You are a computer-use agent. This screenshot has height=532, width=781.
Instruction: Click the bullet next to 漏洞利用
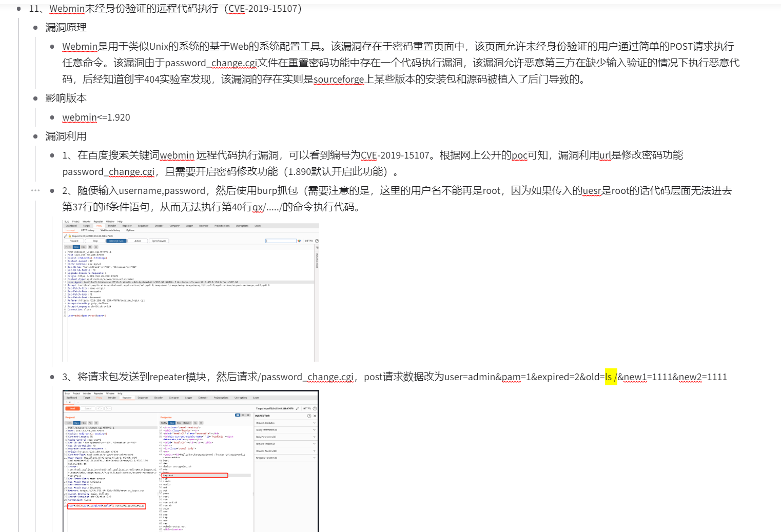tap(35, 136)
